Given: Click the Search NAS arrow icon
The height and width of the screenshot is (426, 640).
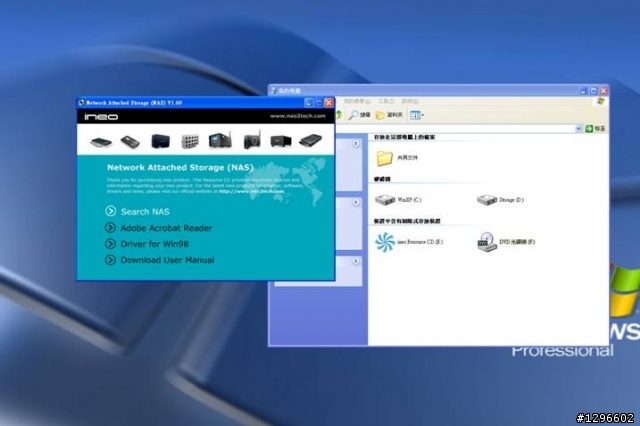Looking at the screenshot, I should tap(110, 211).
